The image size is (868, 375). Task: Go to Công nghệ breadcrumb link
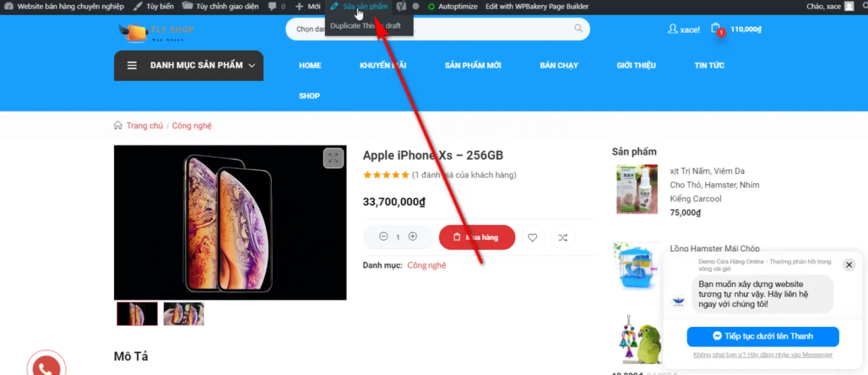pyautogui.click(x=192, y=125)
